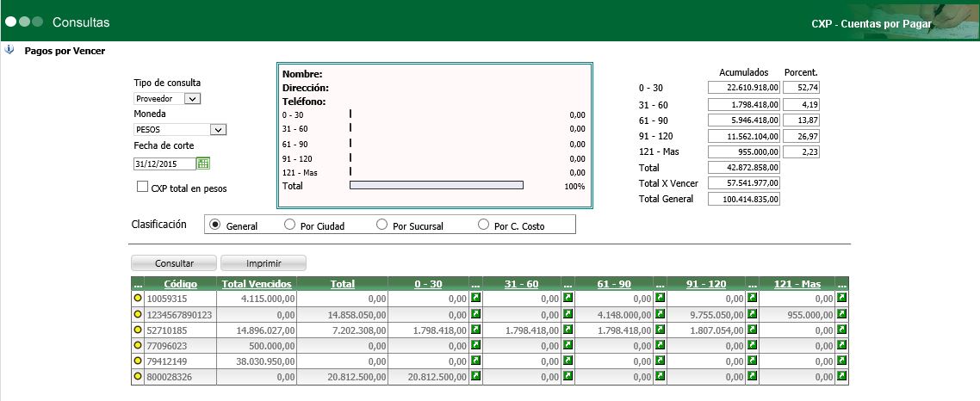The image size is (980, 401).
Task: Select the Por C. Costo radio button
Action: pos(483,225)
